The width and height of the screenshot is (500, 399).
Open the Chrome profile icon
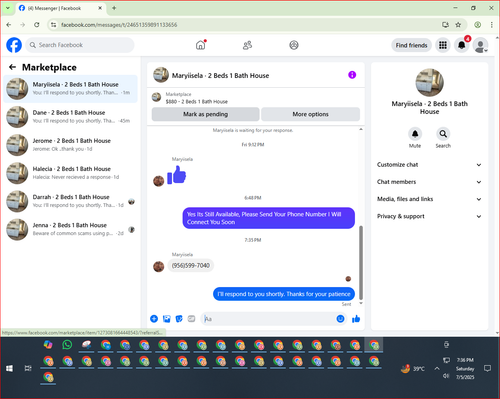click(478, 25)
